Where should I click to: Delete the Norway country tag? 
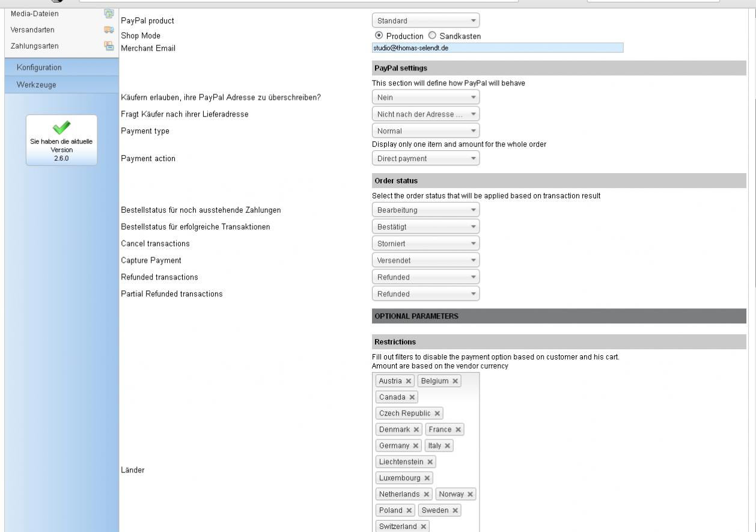(x=471, y=494)
